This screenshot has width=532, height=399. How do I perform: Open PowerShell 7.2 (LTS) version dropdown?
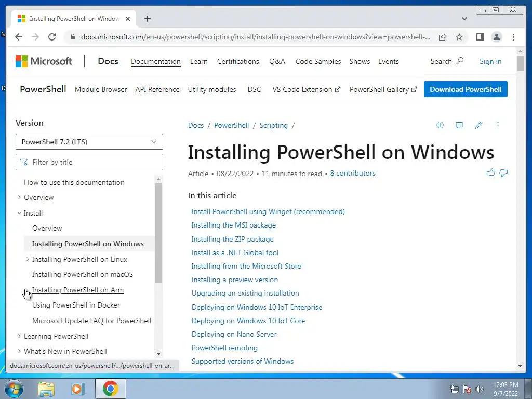(89, 142)
